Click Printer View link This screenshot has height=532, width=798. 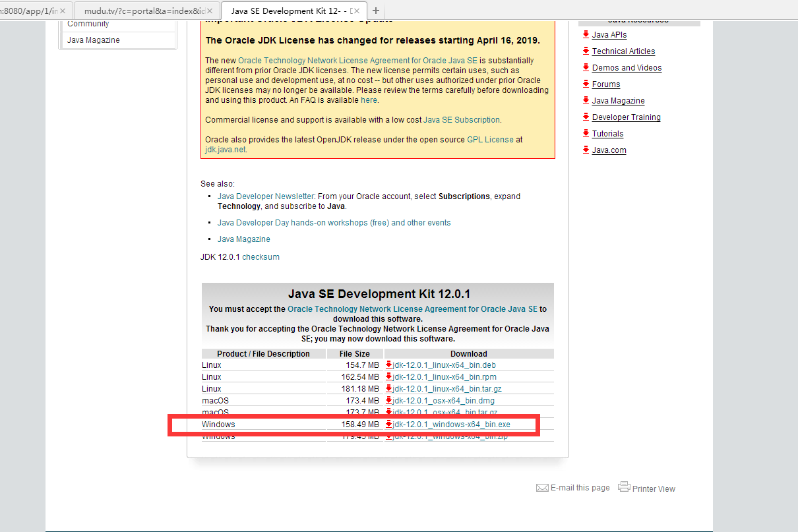(654, 489)
